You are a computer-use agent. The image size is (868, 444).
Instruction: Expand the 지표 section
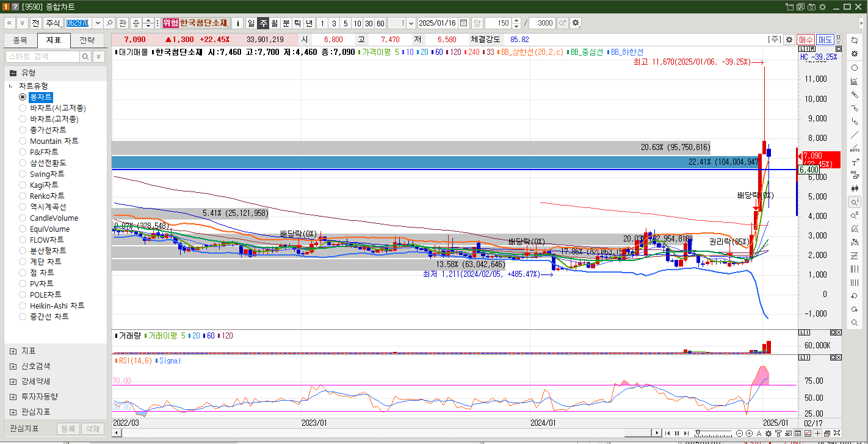13,351
